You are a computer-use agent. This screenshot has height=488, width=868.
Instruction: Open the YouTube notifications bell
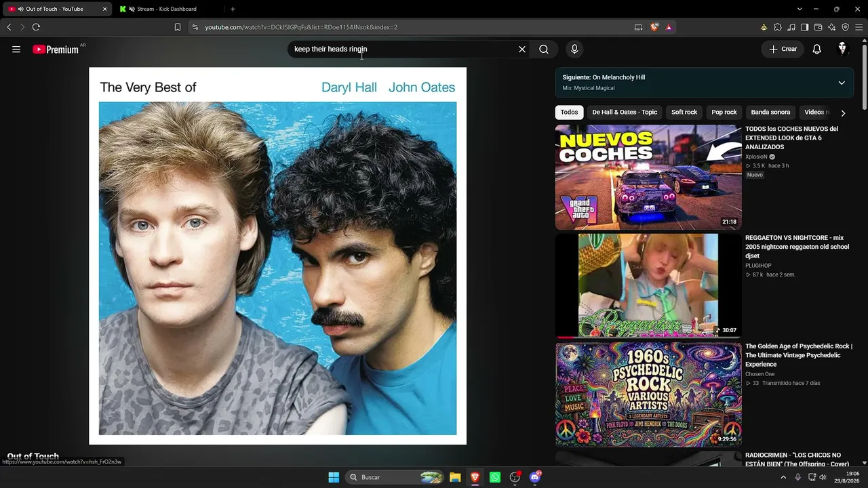click(x=817, y=49)
